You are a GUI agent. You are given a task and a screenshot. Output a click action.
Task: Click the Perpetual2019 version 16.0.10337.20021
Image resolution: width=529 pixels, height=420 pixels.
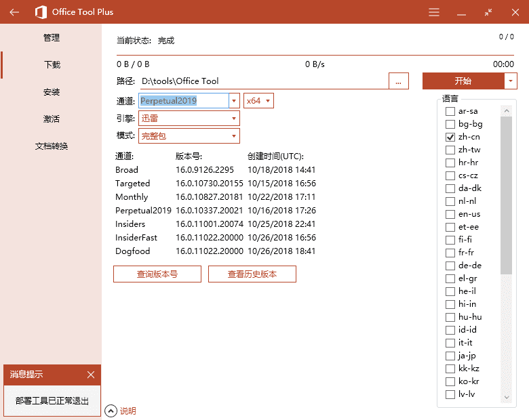point(210,211)
